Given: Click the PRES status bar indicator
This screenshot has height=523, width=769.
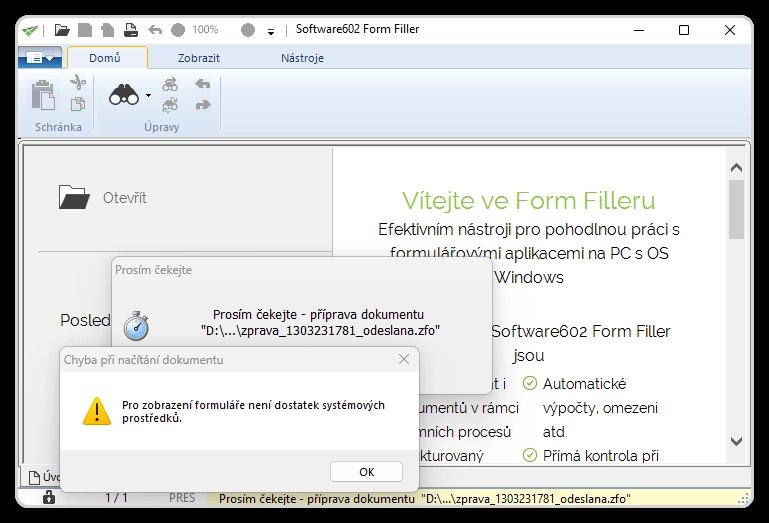Looking at the screenshot, I should pos(182,498).
